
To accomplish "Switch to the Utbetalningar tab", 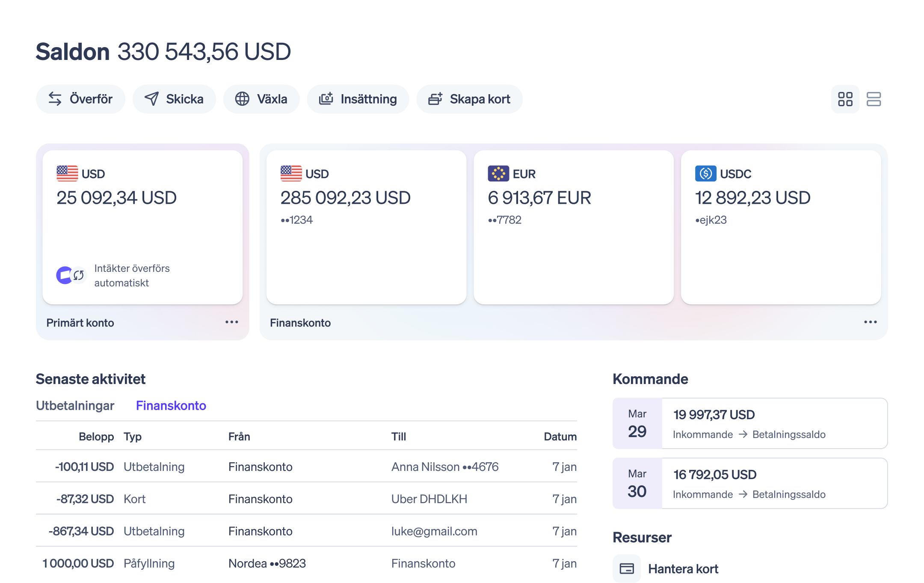I will [x=75, y=405].
